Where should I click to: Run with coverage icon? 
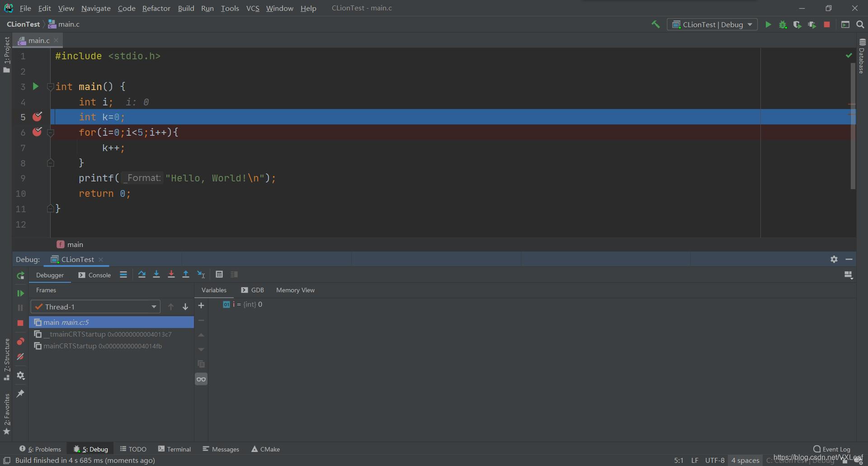coord(797,25)
